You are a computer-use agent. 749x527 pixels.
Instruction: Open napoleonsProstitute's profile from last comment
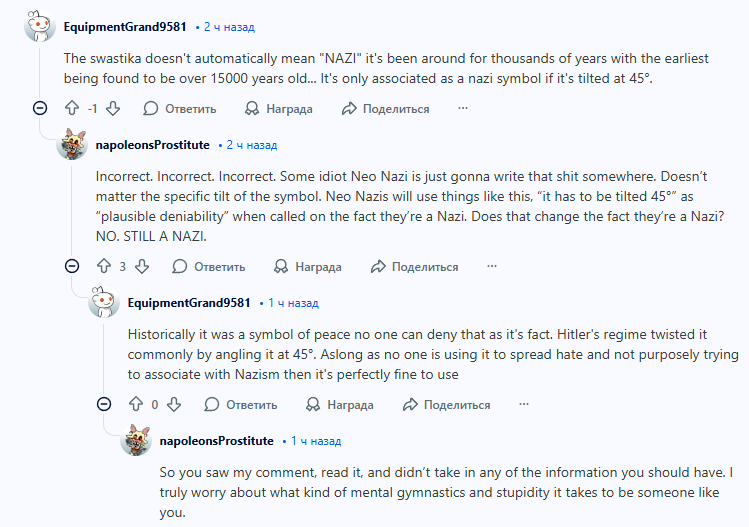pyautogui.click(x=216, y=440)
